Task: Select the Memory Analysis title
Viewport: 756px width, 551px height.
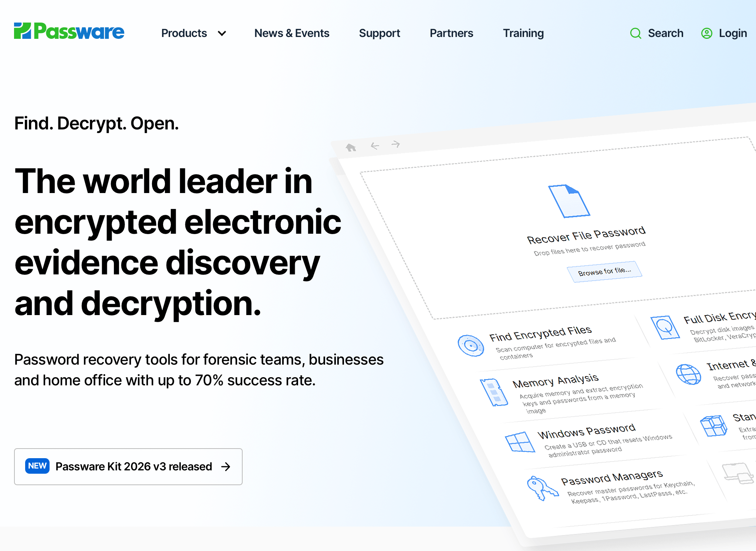Action: click(556, 381)
